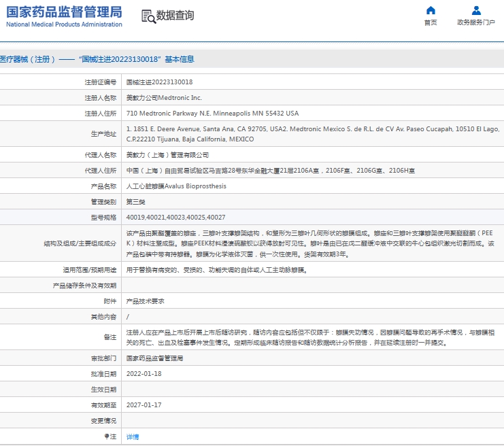Click the 政务服务门户 text label
504x446 pixels.
click(x=476, y=22)
